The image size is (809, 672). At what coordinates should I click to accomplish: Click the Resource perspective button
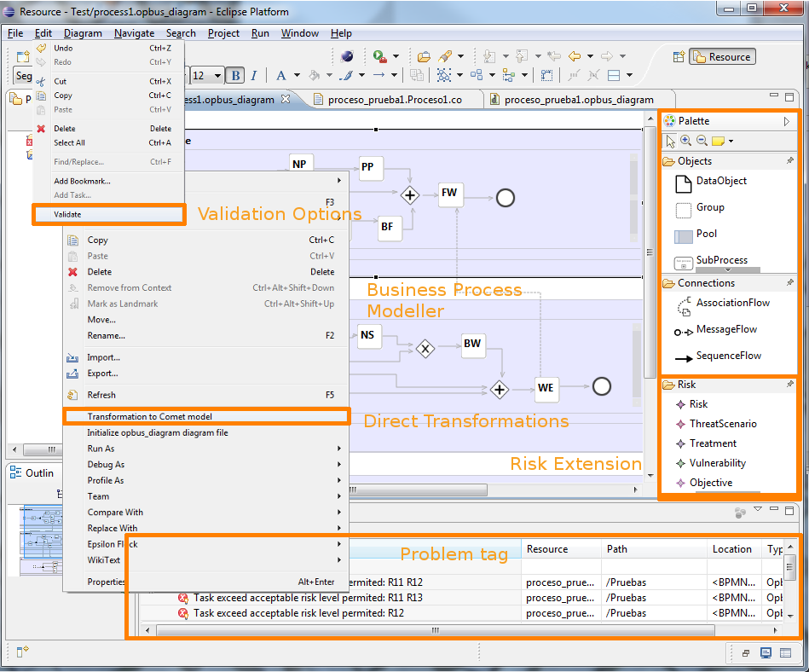(721, 57)
